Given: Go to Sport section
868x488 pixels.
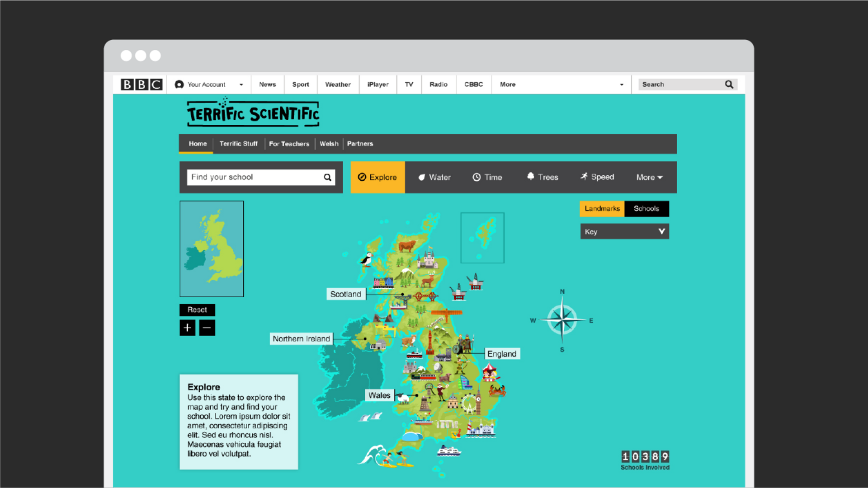Looking at the screenshot, I should click(301, 84).
